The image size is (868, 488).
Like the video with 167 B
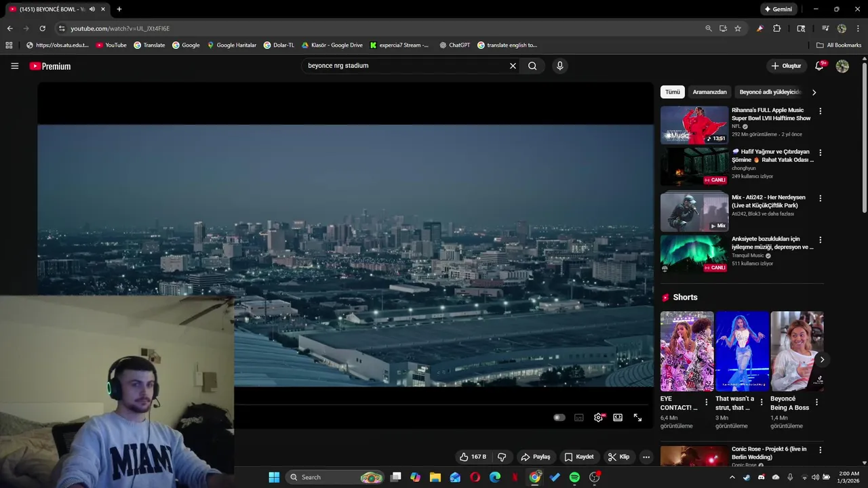point(473,457)
